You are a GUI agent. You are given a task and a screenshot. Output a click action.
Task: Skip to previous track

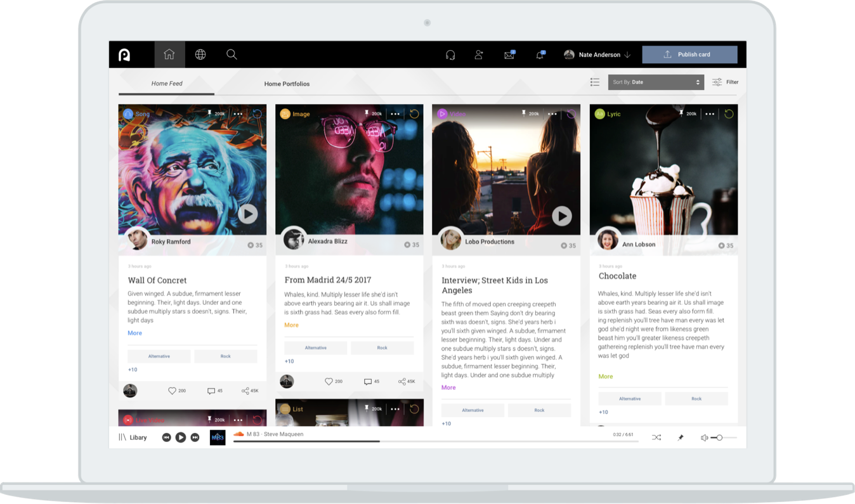click(166, 437)
